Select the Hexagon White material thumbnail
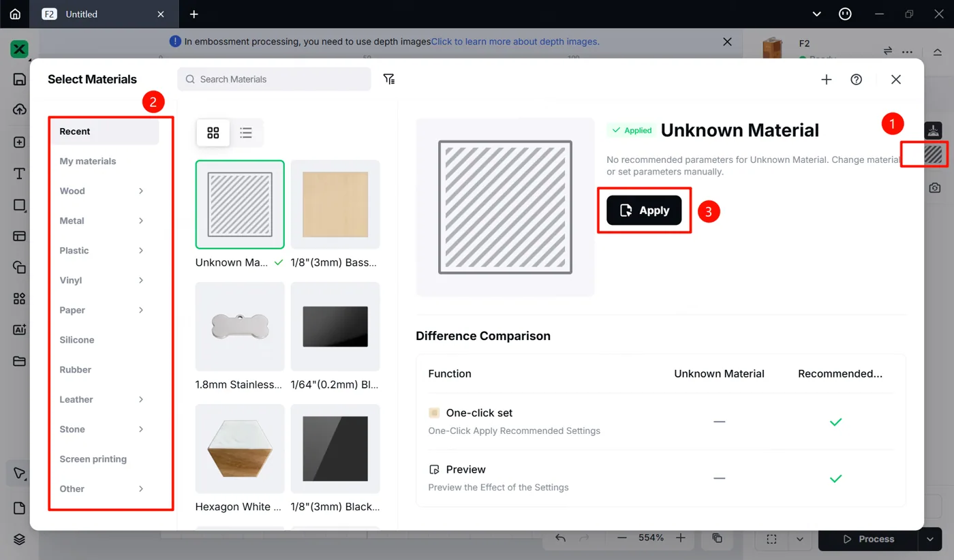The width and height of the screenshot is (954, 560). coord(240,448)
